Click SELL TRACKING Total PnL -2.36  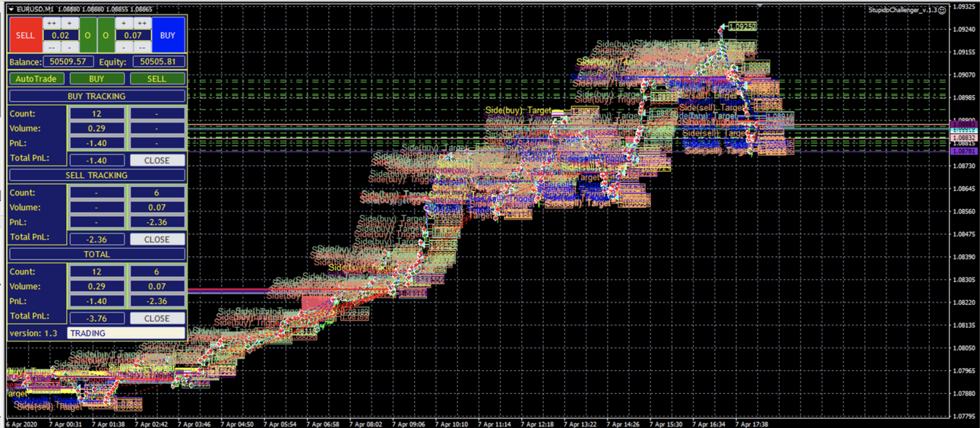click(96, 239)
